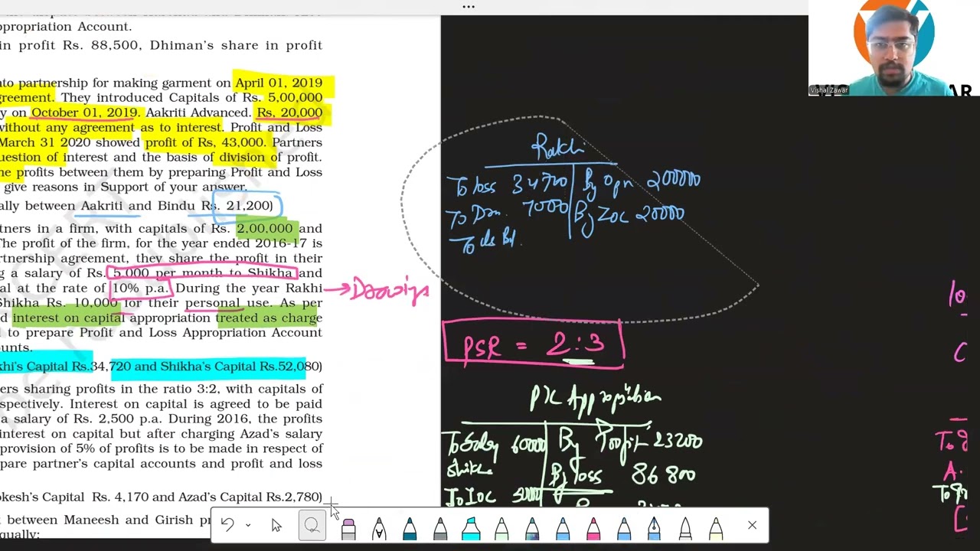Image resolution: width=980 pixels, height=551 pixels.
Task: Click the undo arrow in pen toolbar
Action: click(227, 525)
